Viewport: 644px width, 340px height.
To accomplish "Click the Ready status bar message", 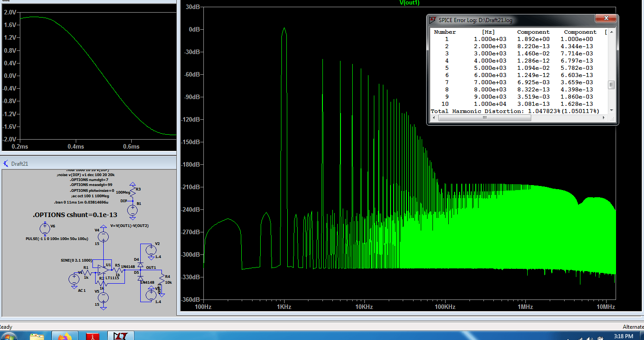I will point(6,327).
